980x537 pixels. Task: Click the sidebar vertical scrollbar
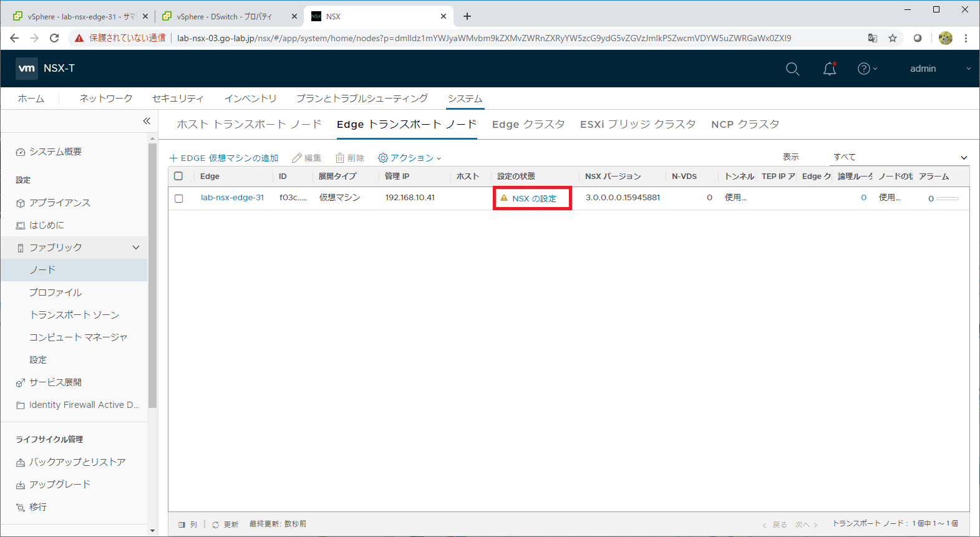[153, 274]
